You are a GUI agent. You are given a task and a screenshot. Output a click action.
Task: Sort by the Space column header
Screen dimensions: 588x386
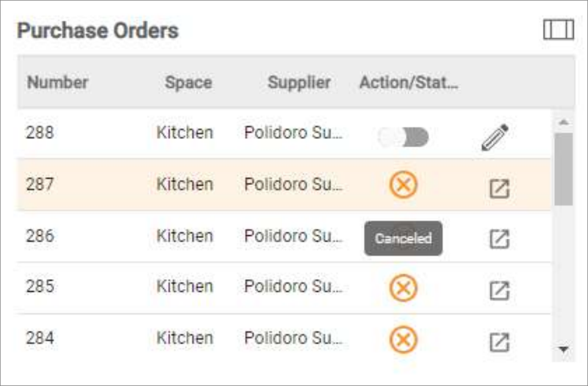click(x=188, y=82)
